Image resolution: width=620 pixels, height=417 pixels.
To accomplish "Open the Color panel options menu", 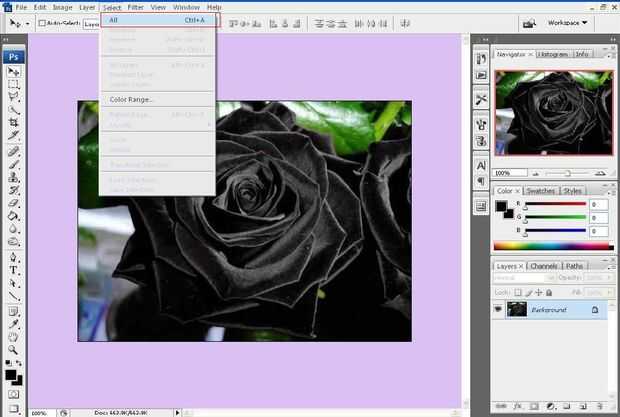I will 609,192.
